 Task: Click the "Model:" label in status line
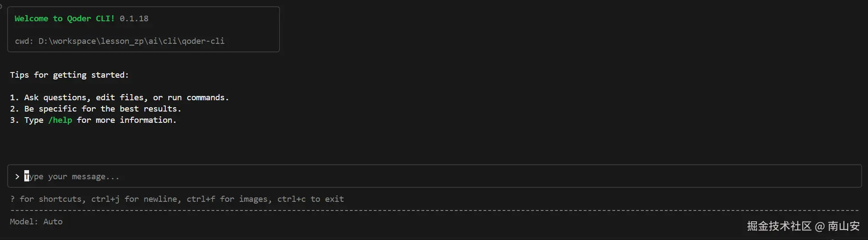pyautogui.click(x=24, y=222)
